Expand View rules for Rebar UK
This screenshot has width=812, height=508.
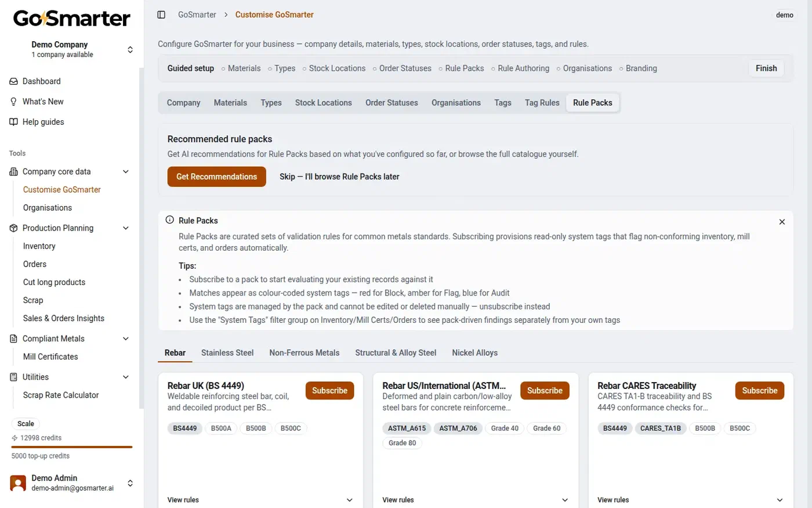[260, 500]
